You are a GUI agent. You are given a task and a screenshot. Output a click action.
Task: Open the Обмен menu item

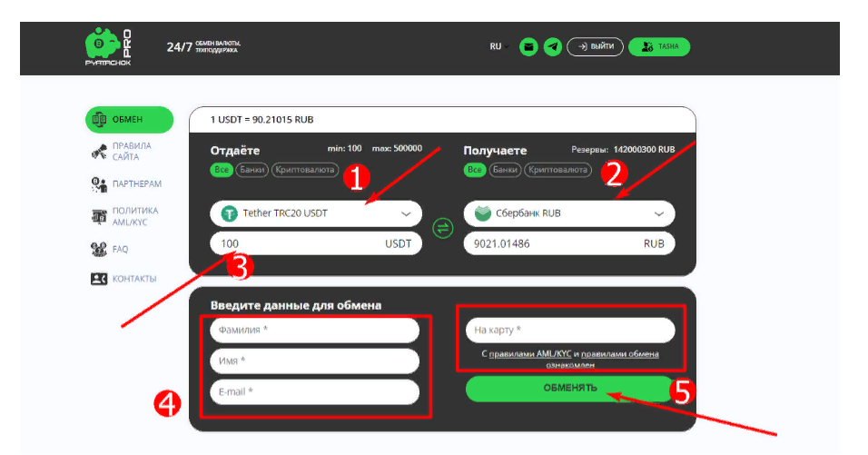click(x=129, y=119)
